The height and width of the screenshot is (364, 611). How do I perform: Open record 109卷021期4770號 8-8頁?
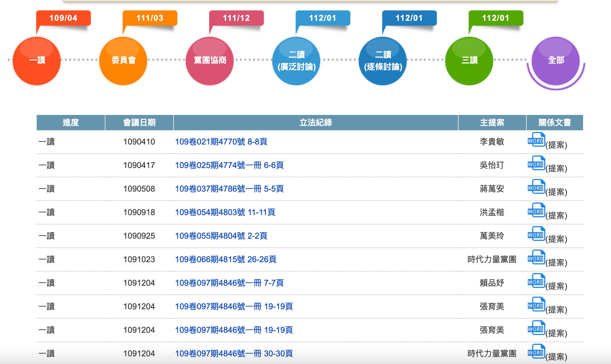(221, 142)
